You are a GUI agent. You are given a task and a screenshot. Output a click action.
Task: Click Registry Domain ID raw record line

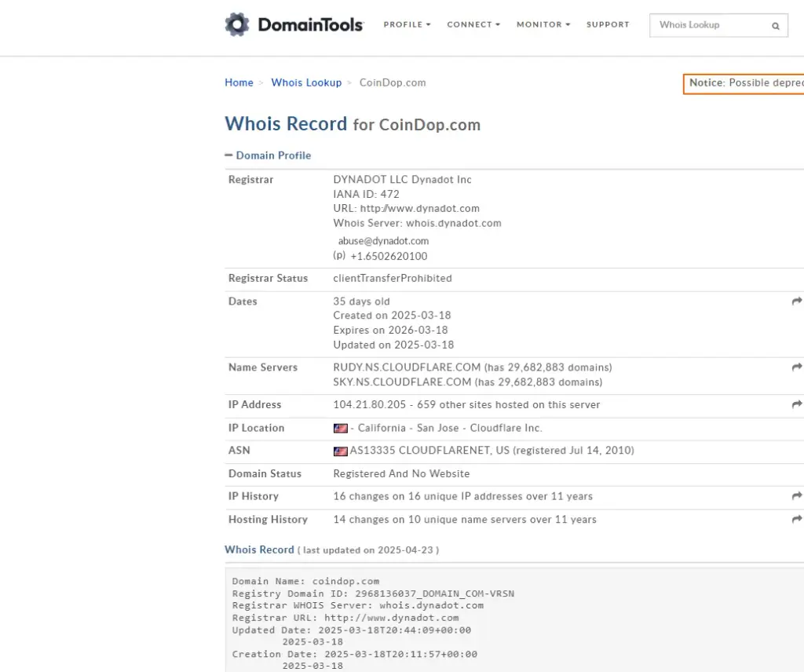(373, 593)
